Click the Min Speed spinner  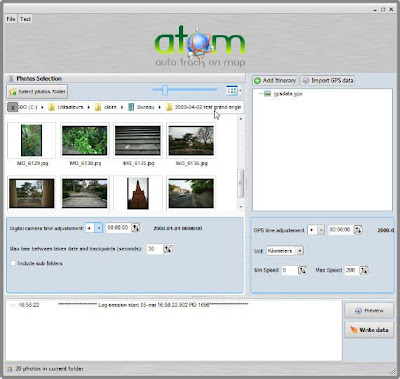(303, 270)
